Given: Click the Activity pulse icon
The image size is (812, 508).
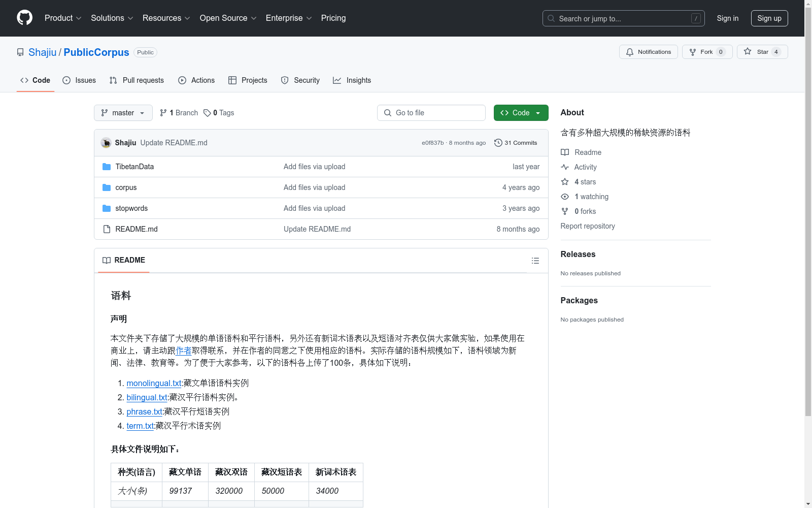Looking at the screenshot, I should (565, 167).
